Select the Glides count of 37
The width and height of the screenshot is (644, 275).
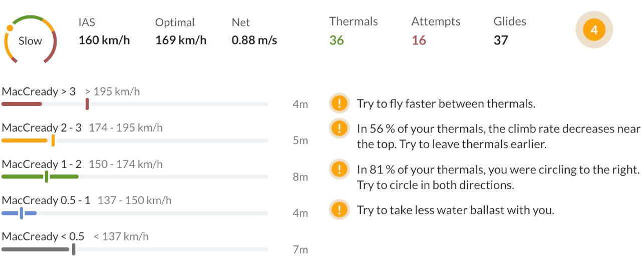tap(501, 40)
